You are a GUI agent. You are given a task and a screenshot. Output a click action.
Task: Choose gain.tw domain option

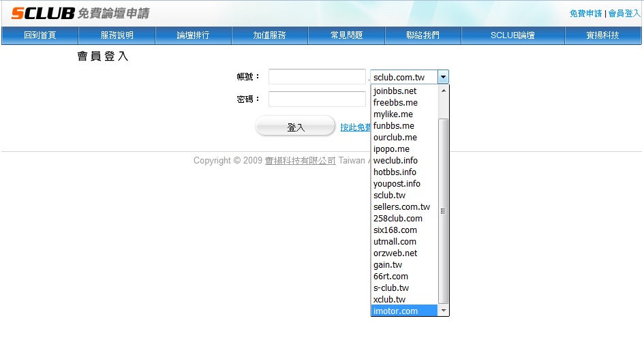tap(404, 264)
